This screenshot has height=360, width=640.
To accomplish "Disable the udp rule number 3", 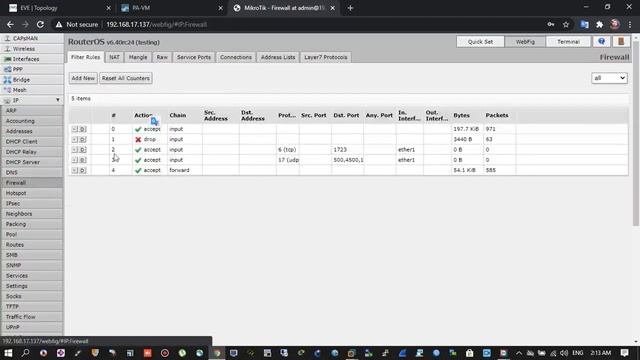I will coord(83,160).
